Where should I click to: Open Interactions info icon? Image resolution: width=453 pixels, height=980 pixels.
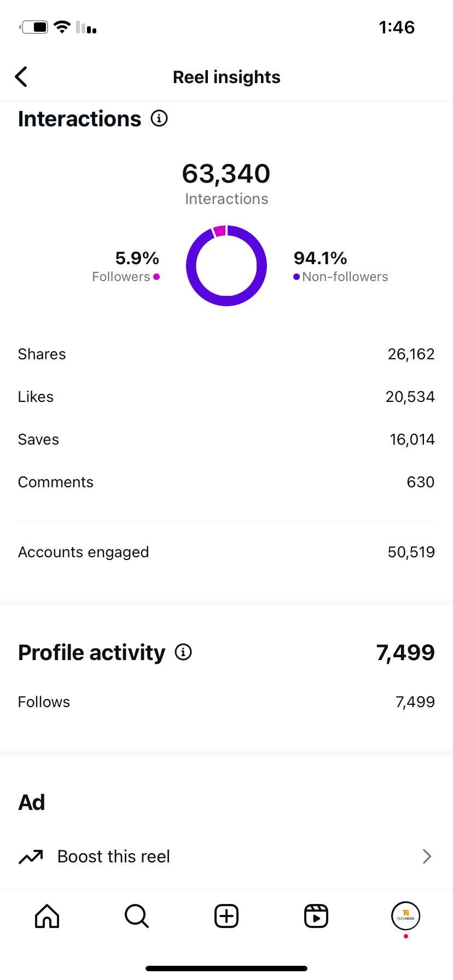(159, 118)
